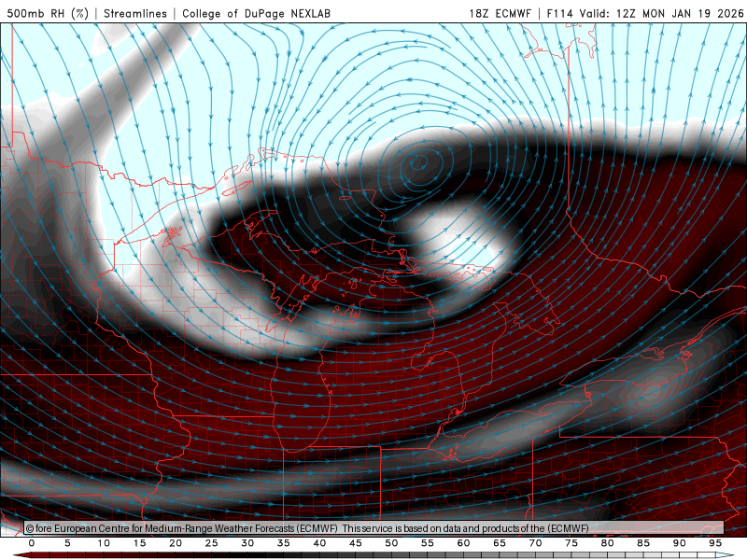Select the "F114 Valid: 12Z MON JAN 19 2026" text
The width and height of the screenshot is (747, 560).
point(645,13)
